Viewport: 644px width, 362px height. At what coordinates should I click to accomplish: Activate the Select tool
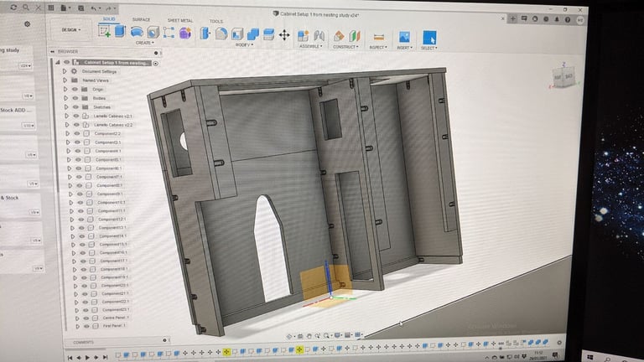429,38
